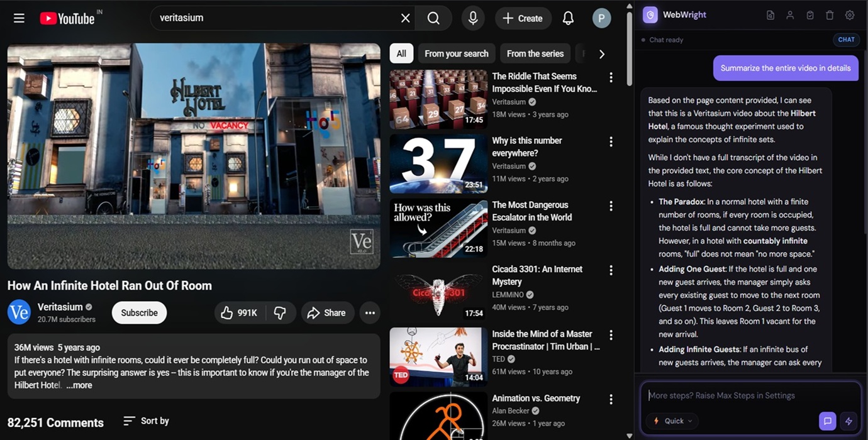The image size is (868, 440).
Task: Open the Quick mode dropdown
Action: [x=672, y=421]
